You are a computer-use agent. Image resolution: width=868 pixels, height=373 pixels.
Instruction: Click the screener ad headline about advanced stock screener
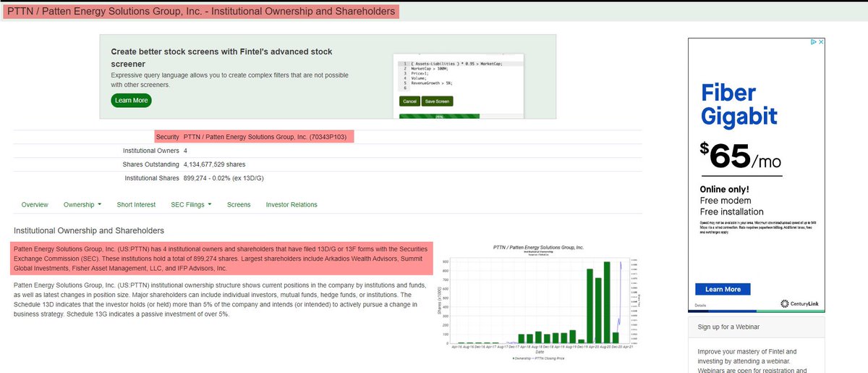(x=221, y=58)
